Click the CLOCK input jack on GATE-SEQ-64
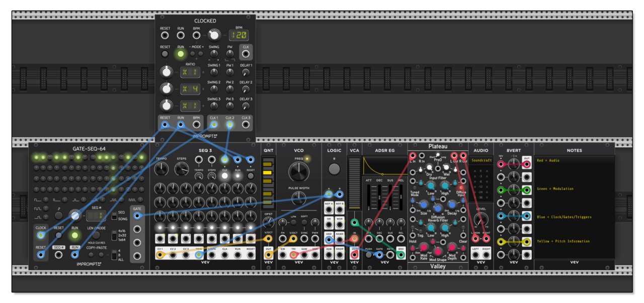The height and width of the screenshot is (303, 644). (41, 235)
